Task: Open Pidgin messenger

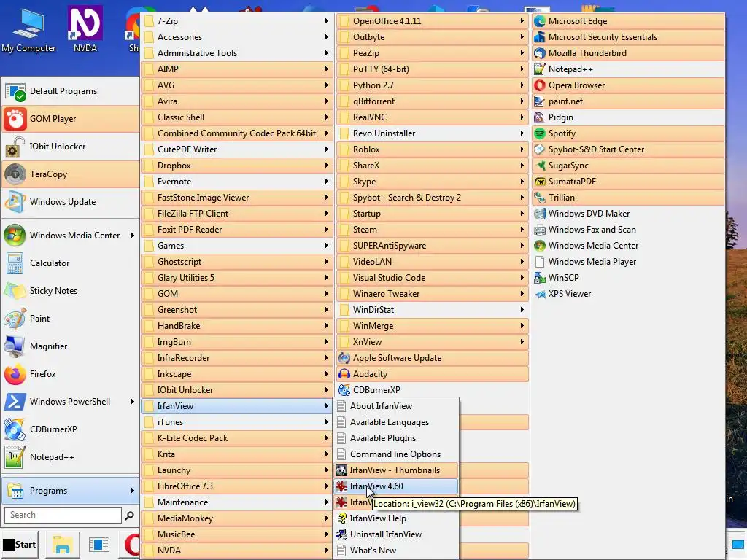Action: click(628, 117)
